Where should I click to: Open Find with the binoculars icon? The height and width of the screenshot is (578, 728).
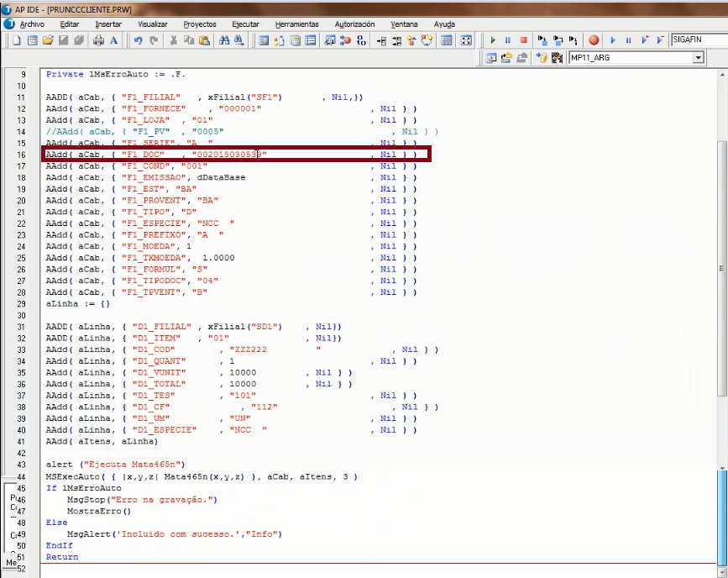[x=224, y=40]
